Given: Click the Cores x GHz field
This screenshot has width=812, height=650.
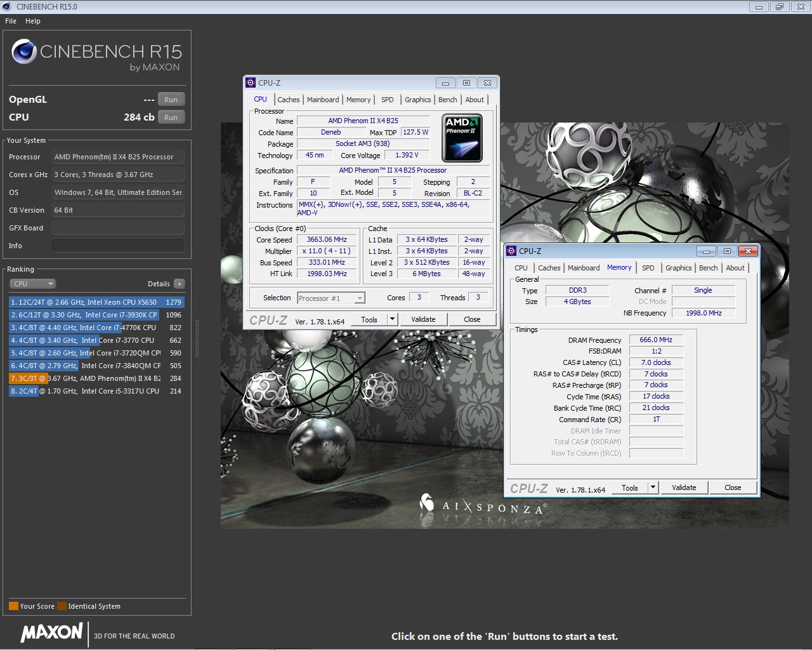Looking at the screenshot, I should click(118, 175).
